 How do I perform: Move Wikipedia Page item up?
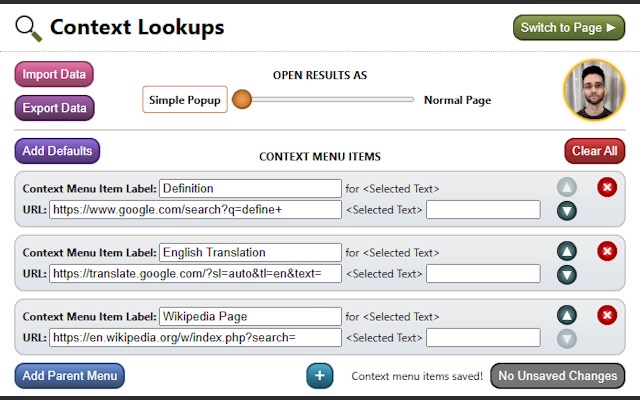567,315
